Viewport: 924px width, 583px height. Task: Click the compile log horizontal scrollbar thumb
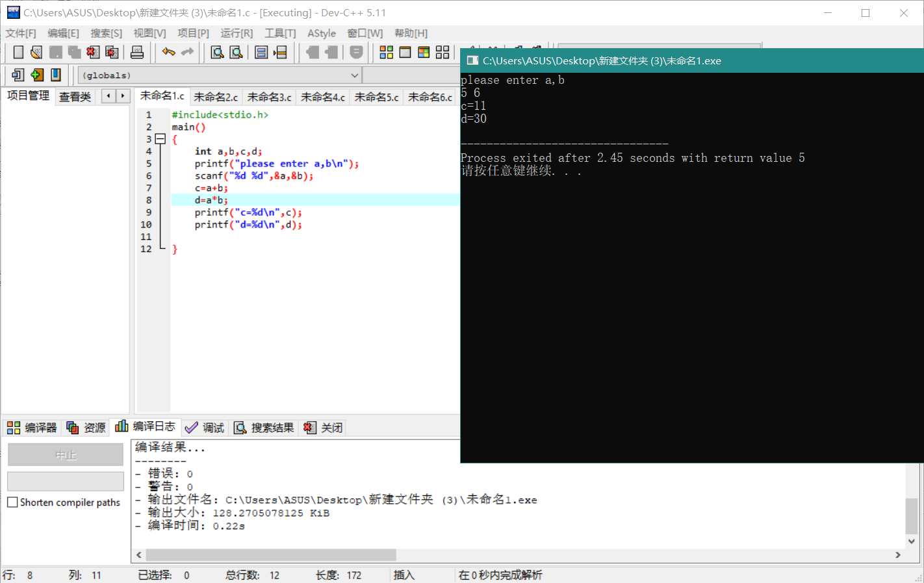coord(271,555)
